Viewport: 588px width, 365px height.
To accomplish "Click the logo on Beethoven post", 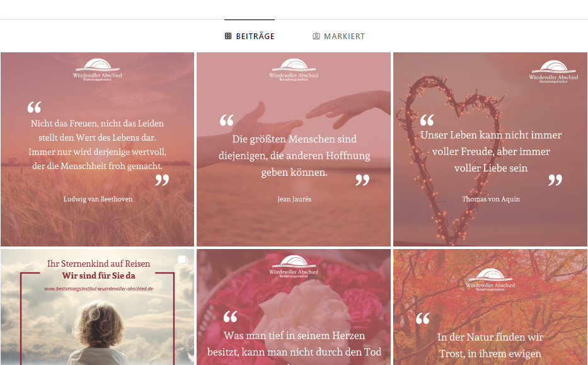I will coord(98,69).
